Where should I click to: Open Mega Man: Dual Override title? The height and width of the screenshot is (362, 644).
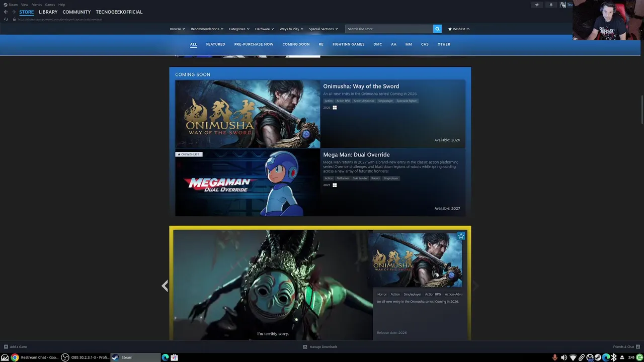point(356,155)
